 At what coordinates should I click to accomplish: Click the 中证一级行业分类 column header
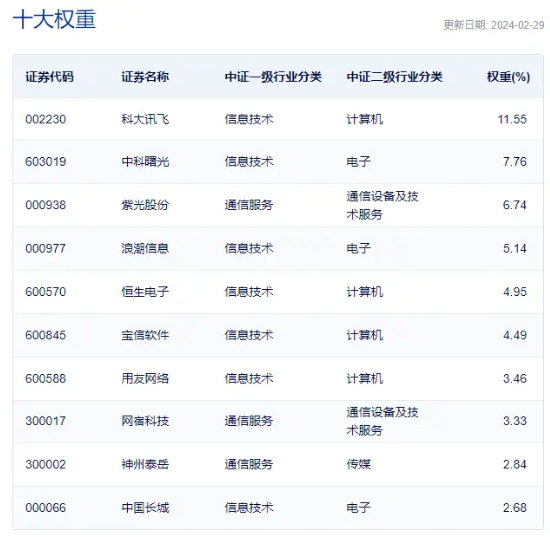(x=273, y=77)
